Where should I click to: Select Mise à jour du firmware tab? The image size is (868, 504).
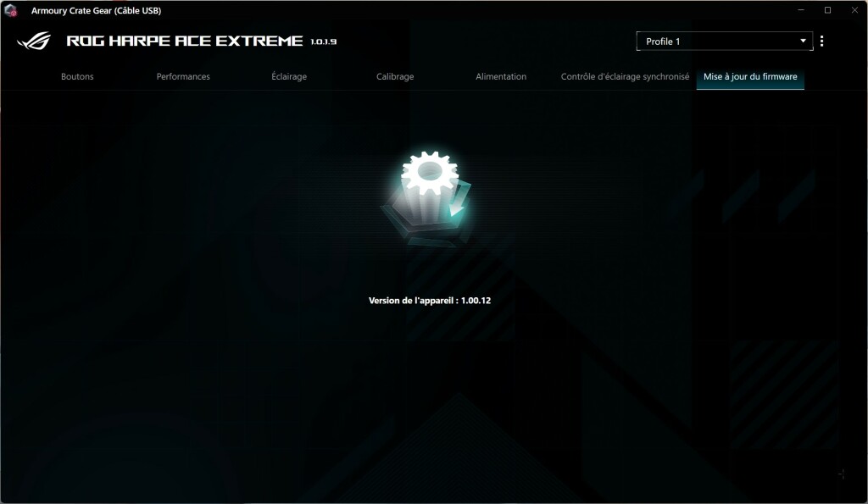(x=750, y=76)
